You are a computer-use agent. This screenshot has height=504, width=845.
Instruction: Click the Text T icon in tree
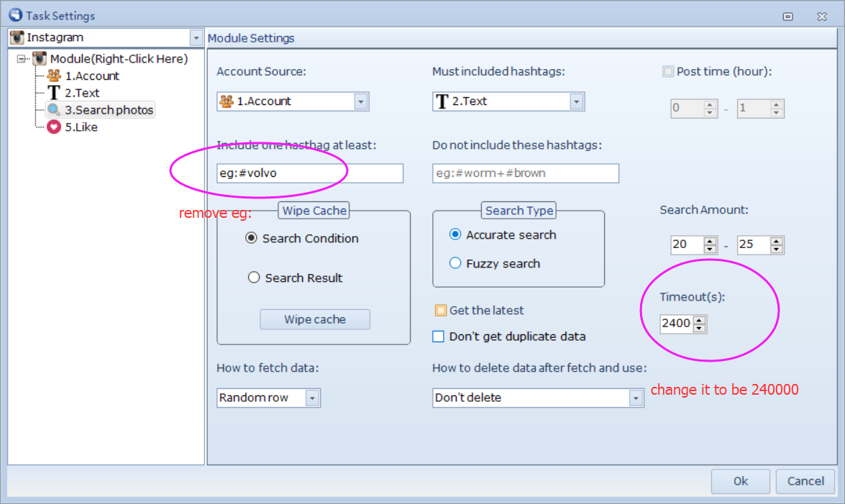pyautogui.click(x=54, y=93)
